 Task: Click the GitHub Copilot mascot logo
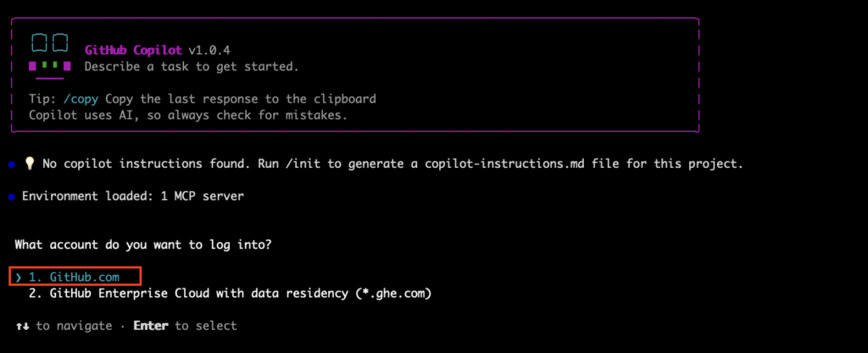point(47,53)
